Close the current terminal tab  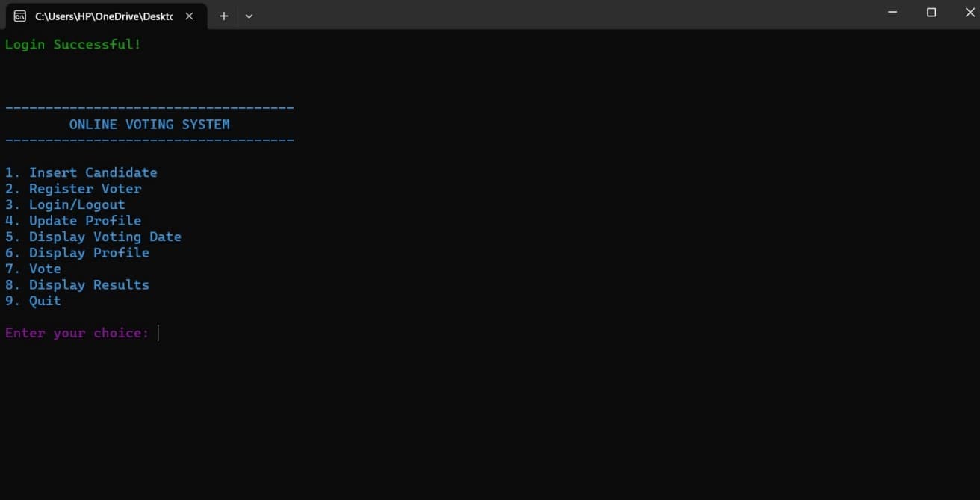[x=190, y=16]
